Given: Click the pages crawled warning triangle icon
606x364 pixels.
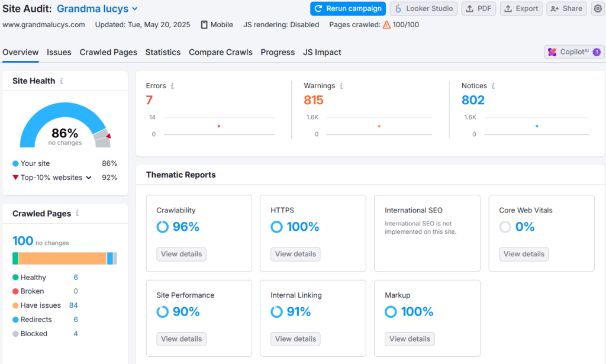Looking at the screenshot, I should coord(386,25).
